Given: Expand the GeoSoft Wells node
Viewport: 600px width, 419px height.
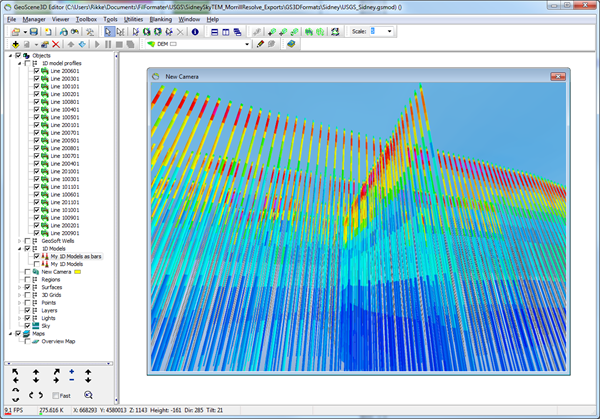Looking at the screenshot, I should (20, 241).
